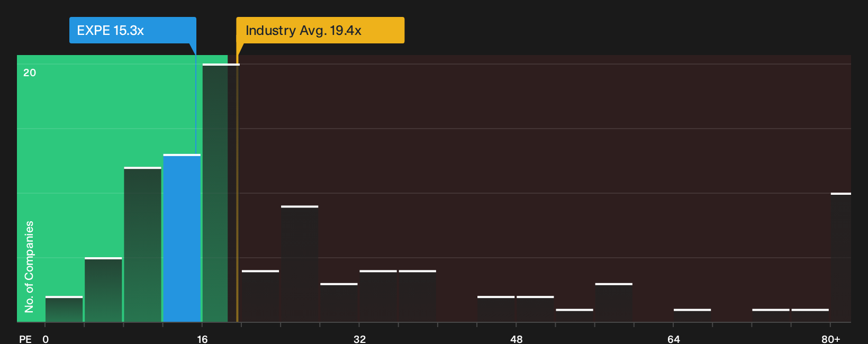Click the 80+ axis label
868x344 pixels.
point(830,339)
